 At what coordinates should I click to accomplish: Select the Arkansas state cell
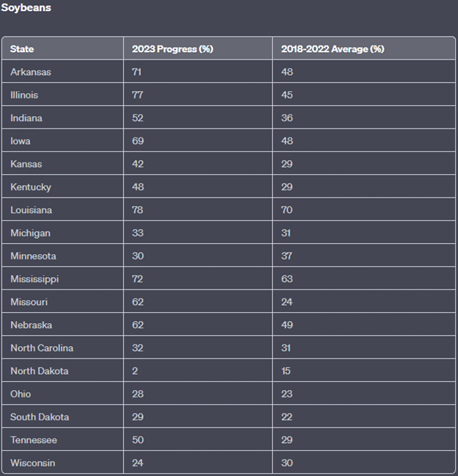[x=31, y=72]
